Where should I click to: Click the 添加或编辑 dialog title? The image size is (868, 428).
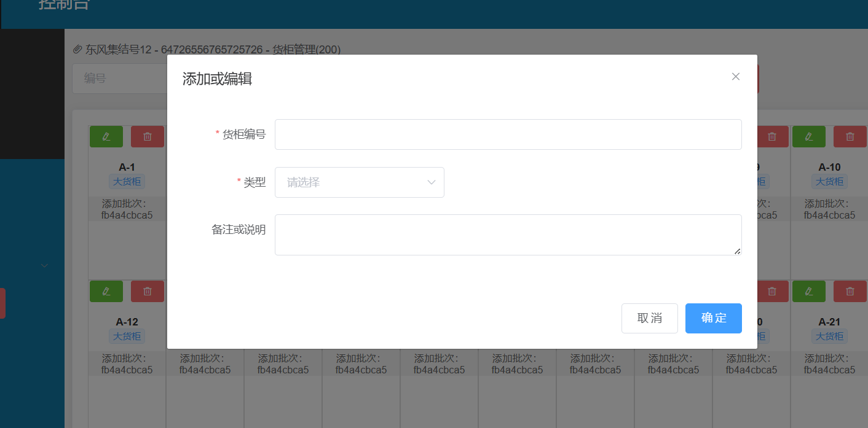pyautogui.click(x=217, y=79)
